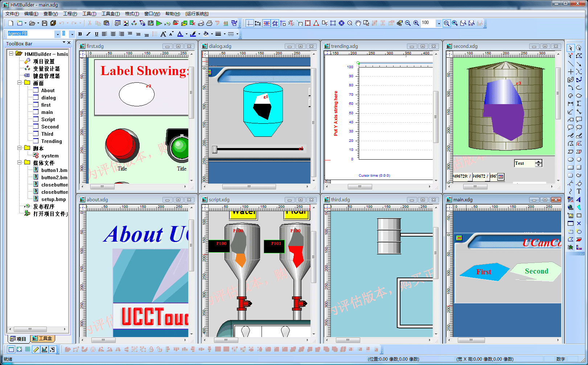Open the zoom percentage dropdown showing 100
The height and width of the screenshot is (365, 588).
point(439,23)
